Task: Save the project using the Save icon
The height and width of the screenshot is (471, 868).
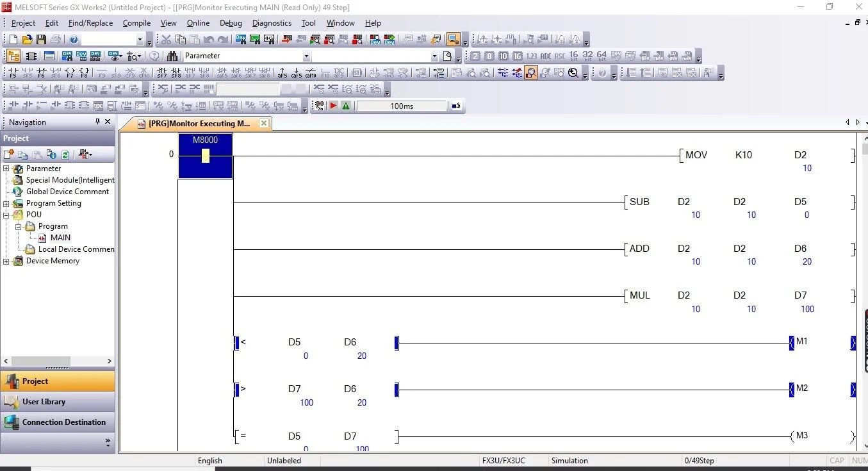Action: coord(41,40)
